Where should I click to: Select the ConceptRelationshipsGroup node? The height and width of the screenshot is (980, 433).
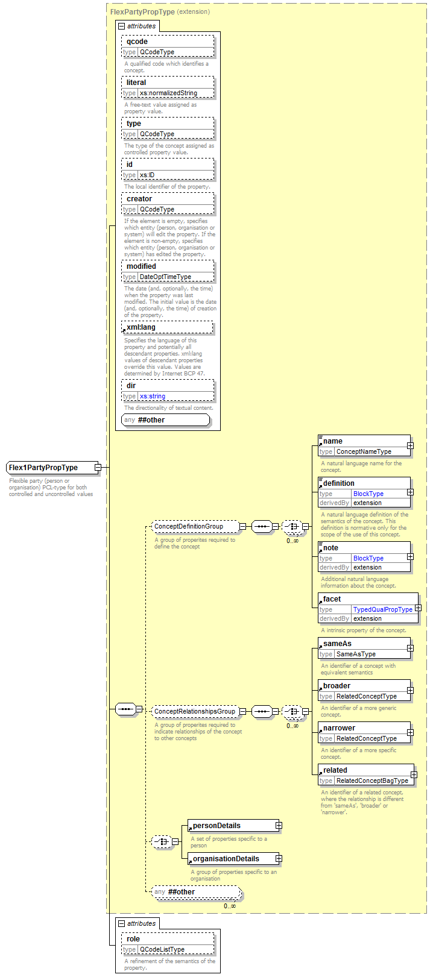(194, 711)
